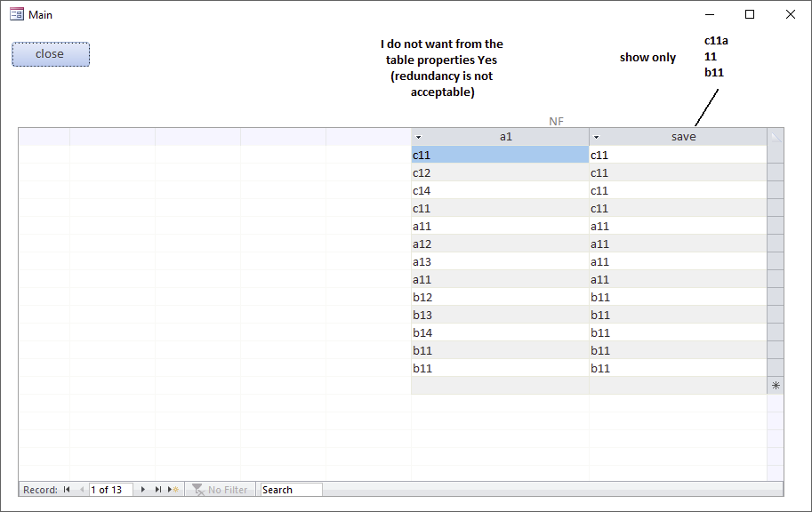Click the empty save cell in new row
The image size is (812, 512).
(x=678, y=385)
